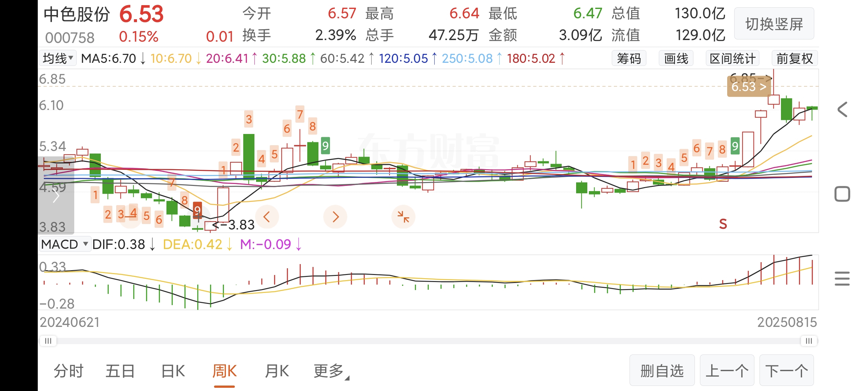Toggle 切换竖屏 portrait orientation
The height and width of the screenshot is (391, 868).
pyautogui.click(x=774, y=24)
